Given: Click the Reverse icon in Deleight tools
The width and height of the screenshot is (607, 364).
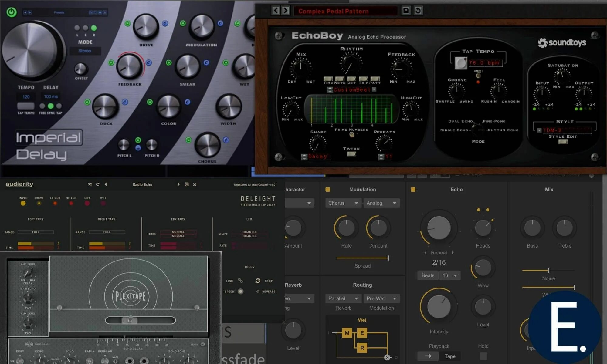Looking at the screenshot, I should point(258,292).
